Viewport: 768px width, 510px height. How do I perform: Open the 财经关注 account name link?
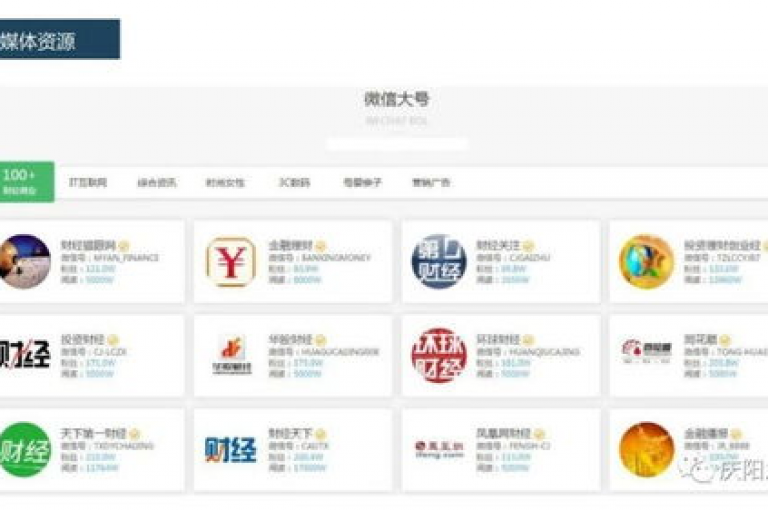pos(498,245)
